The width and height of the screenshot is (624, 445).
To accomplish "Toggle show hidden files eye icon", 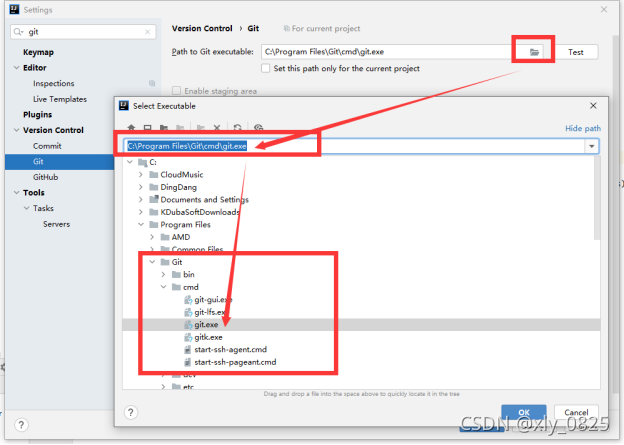I will (259, 128).
